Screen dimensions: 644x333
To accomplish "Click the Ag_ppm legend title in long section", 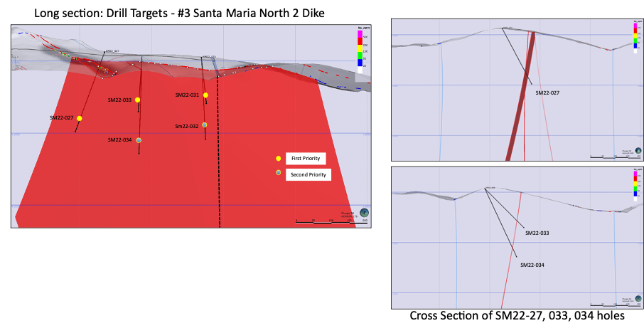I will pyautogui.click(x=363, y=28).
